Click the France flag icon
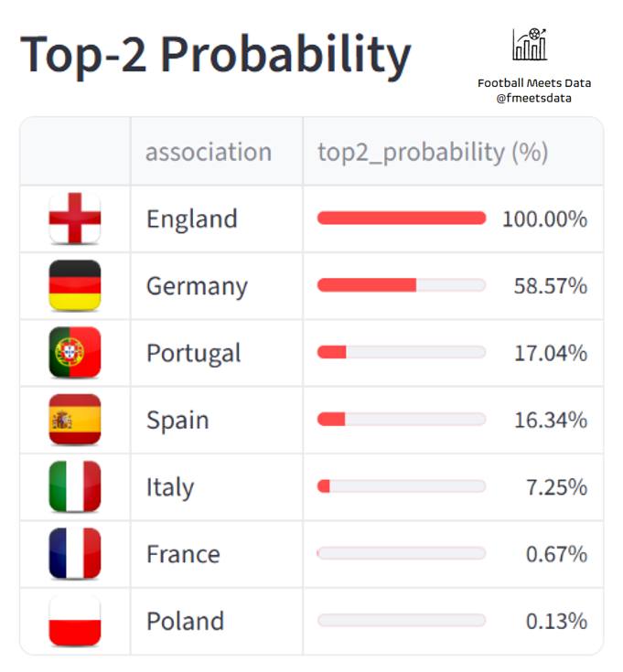Viewport: 623px width, 672px height. (x=75, y=554)
